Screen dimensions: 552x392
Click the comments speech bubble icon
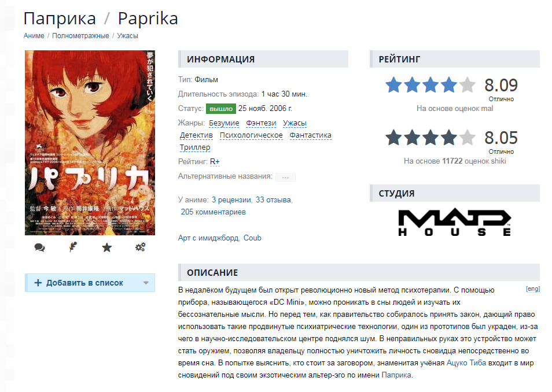coord(39,247)
